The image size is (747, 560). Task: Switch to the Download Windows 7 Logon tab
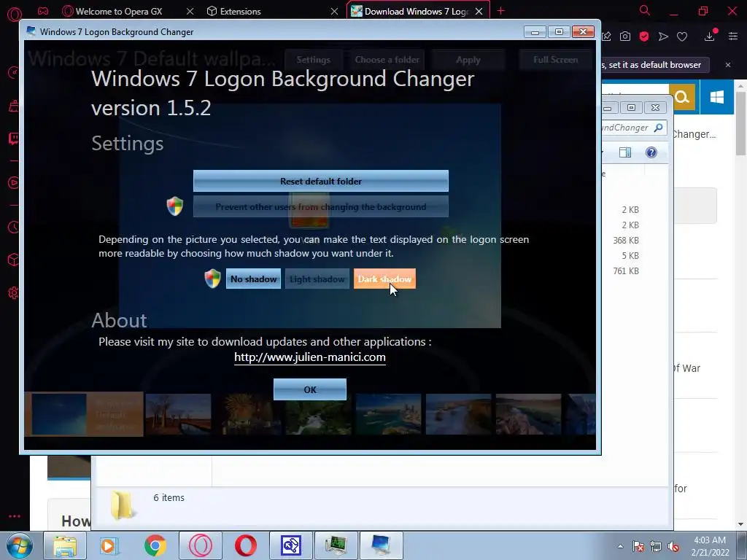pyautogui.click(x=417, y=12)
